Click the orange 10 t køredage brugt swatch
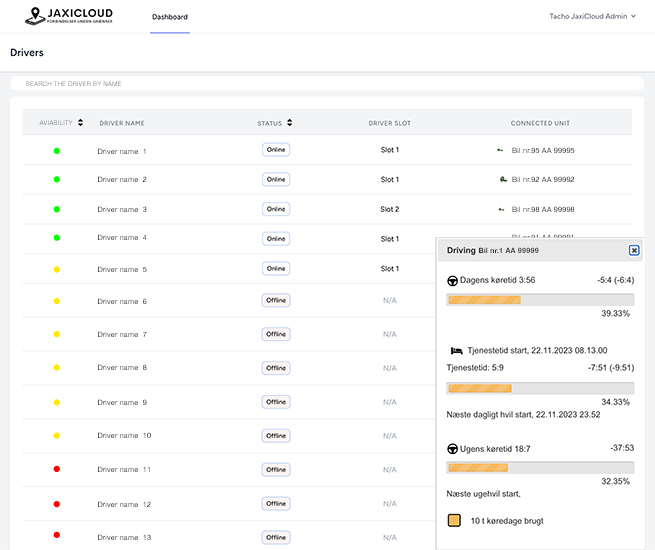655x550 pixels. (x=454, y=521)
